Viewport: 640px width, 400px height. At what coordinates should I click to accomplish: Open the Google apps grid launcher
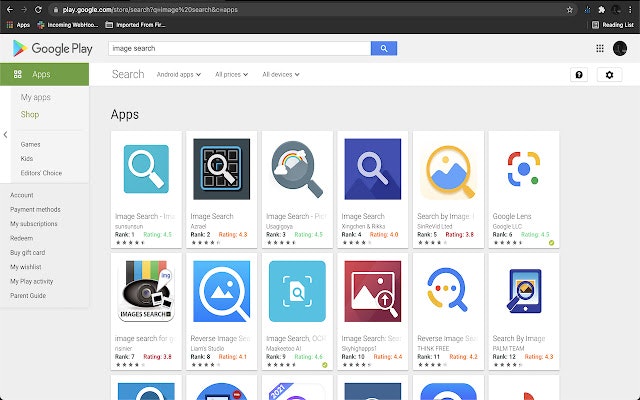pyautogui.click(x=600, y=49)
